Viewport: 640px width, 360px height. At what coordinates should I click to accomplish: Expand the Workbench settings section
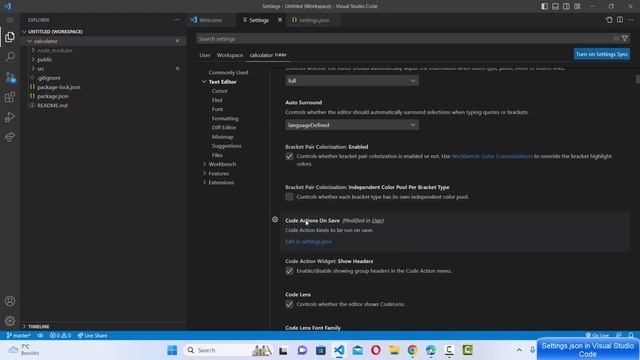[204, 164]
